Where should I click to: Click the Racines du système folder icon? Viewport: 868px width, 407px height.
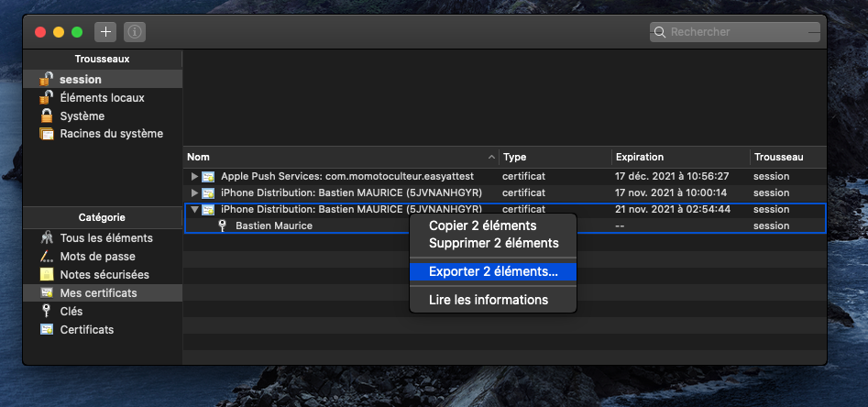[47, 134]
